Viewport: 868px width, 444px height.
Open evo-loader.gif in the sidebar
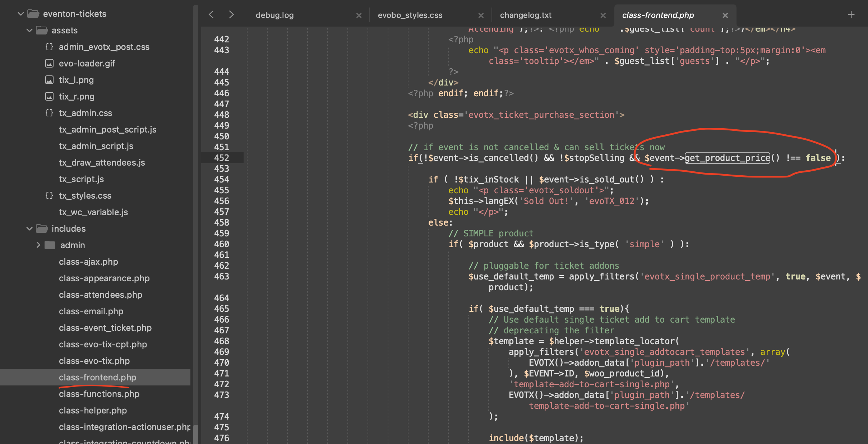pos(87,64)
